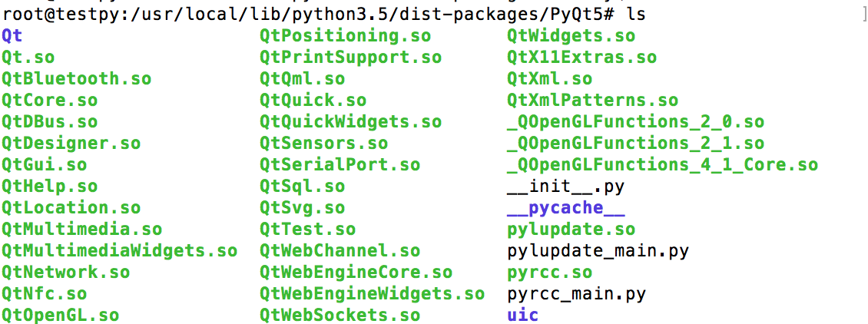Viewport: 868px width, 324px height.
Task: Click QtWidgets.so in third column
Action: (571, 35)
